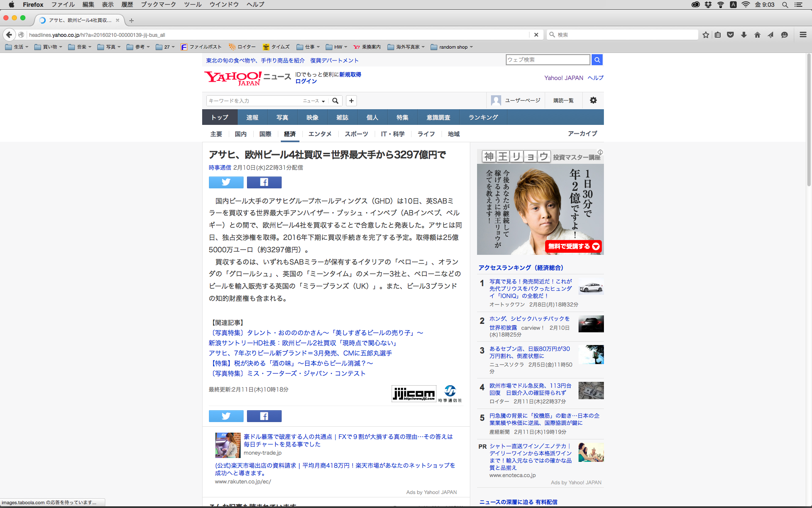Select the 国際 news category
The image size is (812, 508).
pos(265,134)
